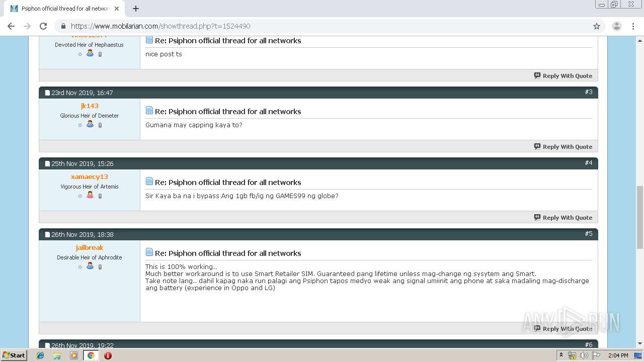Show hidden system tray icons arrow
The image size is (644, 362).
pyautogui.click(x=561, y=355)
